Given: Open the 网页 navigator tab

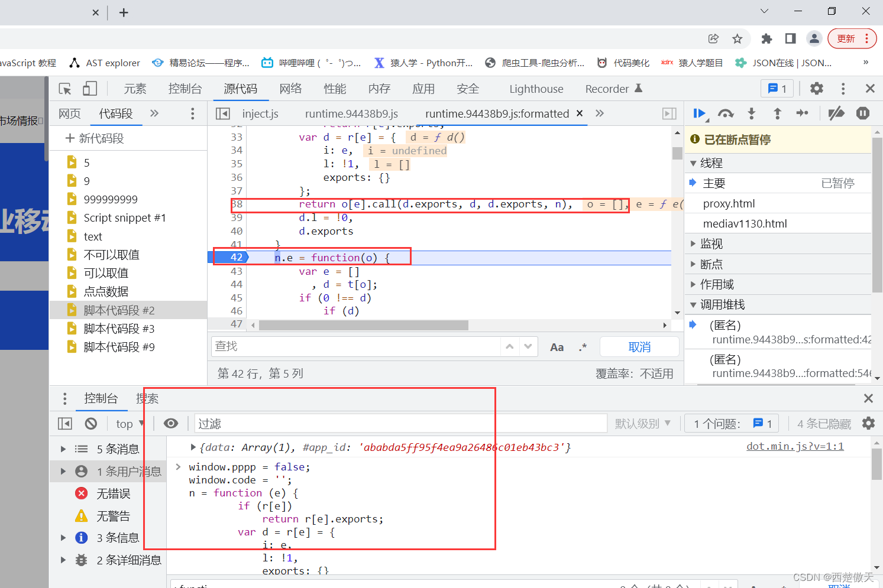Looking at the screenshot, I should [70, 113].
